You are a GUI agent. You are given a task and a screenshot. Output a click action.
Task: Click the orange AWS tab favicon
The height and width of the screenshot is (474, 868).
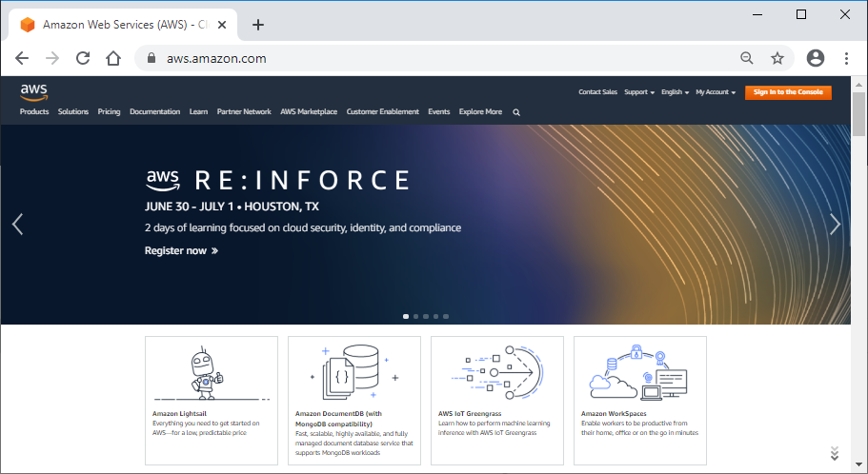tap(28, 25)
